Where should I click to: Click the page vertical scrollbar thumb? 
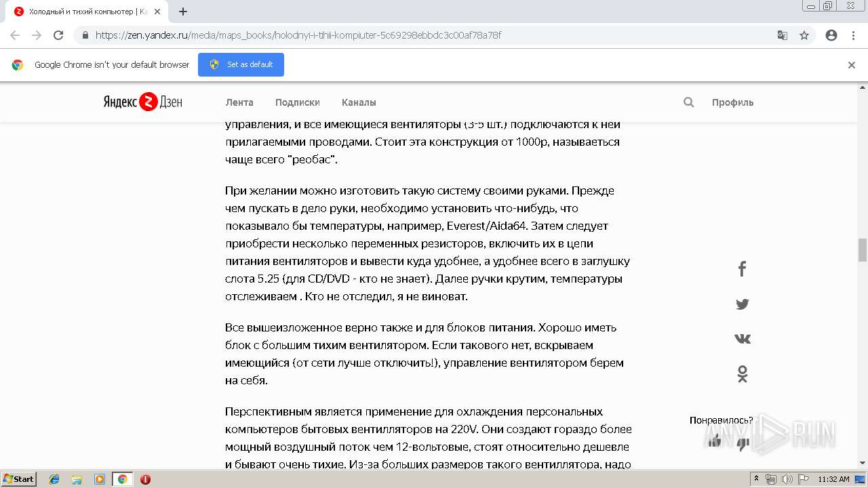(x=863, y=250)
